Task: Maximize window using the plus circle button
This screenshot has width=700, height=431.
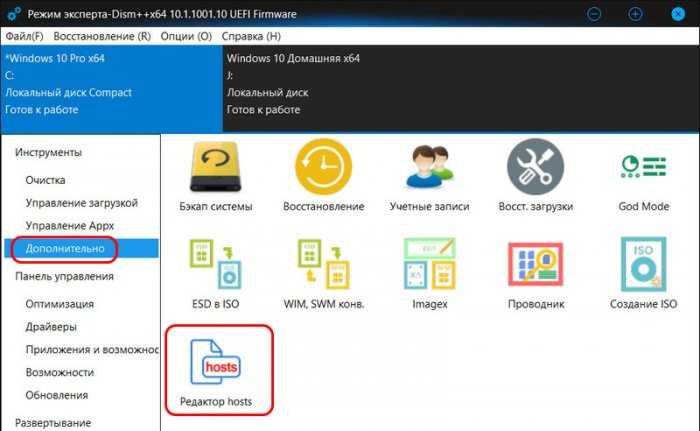Action: pos(635,14)
